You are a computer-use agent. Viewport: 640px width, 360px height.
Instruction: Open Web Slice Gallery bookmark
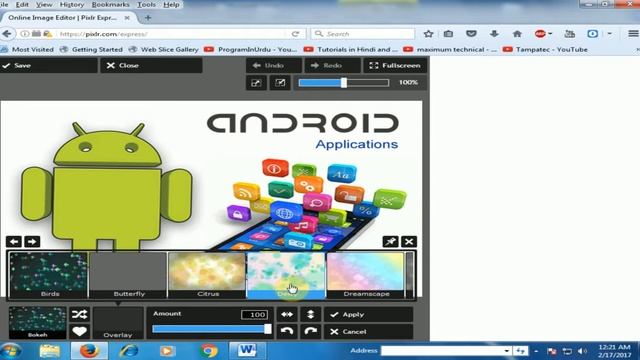pos(163,49)
